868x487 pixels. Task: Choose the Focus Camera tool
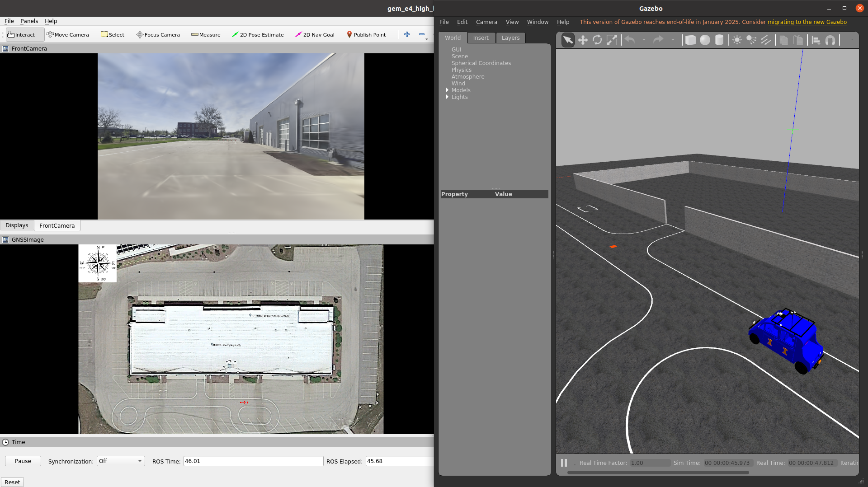pos(158,35)
